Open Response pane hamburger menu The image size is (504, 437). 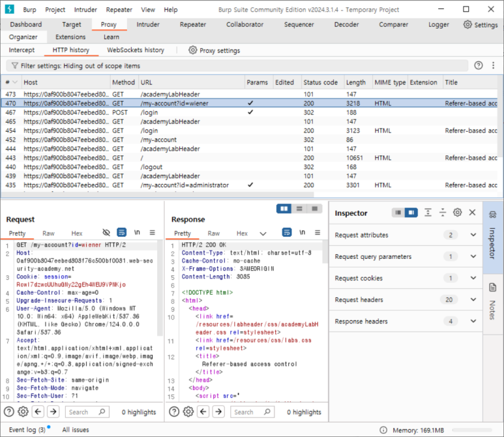[x=318, y=232]
